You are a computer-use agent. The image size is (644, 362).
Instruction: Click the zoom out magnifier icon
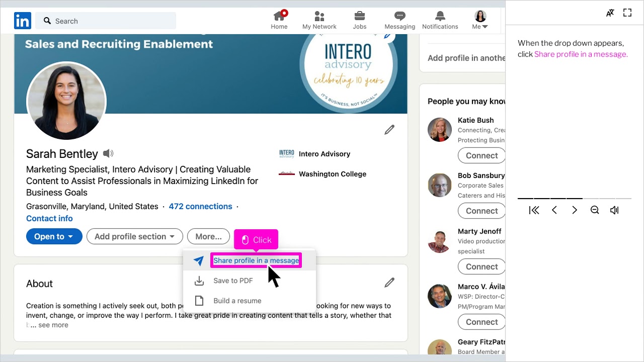pos(595,210)
